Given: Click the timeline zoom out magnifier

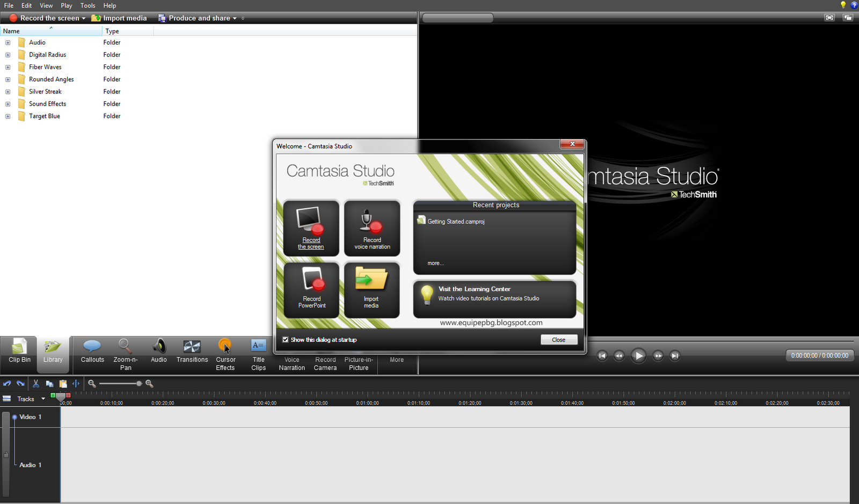Looking at the screenshot, I should [x=92, y=384].
